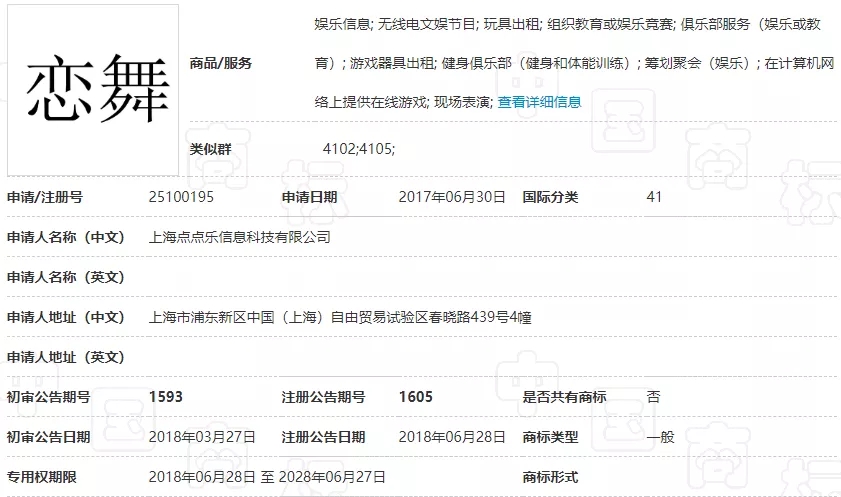Screen dimensions: 841x497
Task: Click the registration number 25100195
Action: [181, 197]
